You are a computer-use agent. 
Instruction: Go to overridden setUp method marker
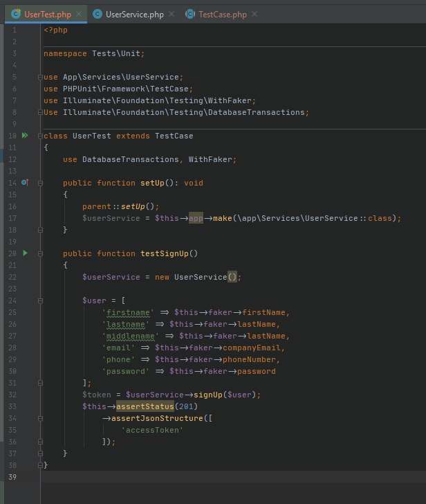[25, 183]
